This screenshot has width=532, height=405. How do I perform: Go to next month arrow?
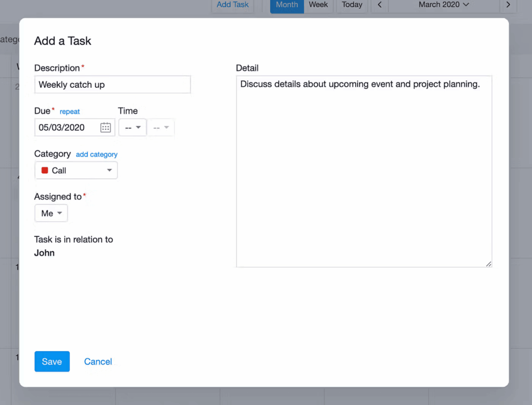508,5
